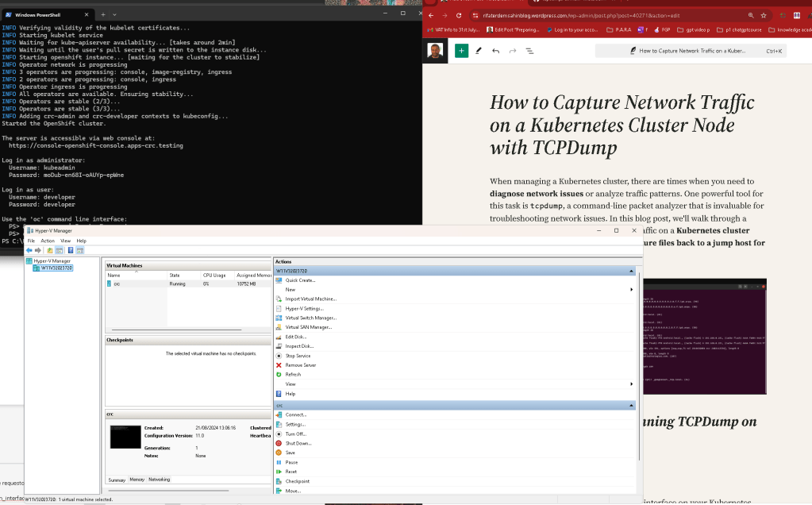Reload the page in Chrome

[x=459, y=16]
